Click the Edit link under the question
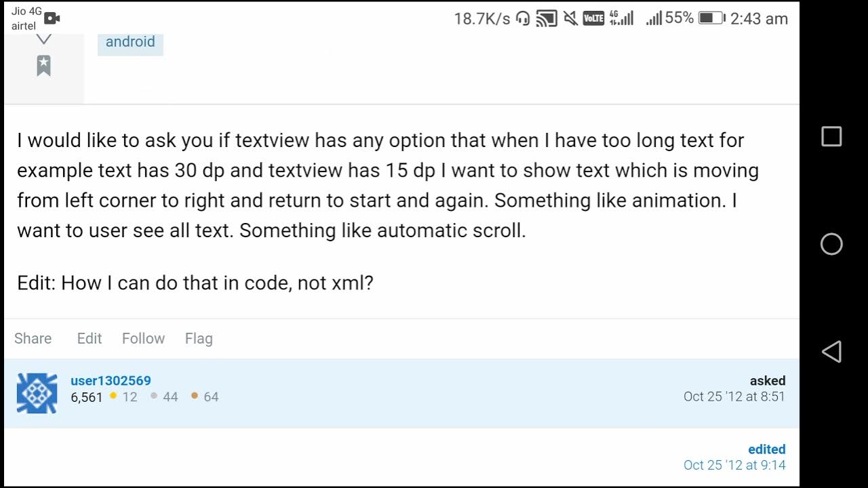The image size is (868, 488). tap(90, 338)
